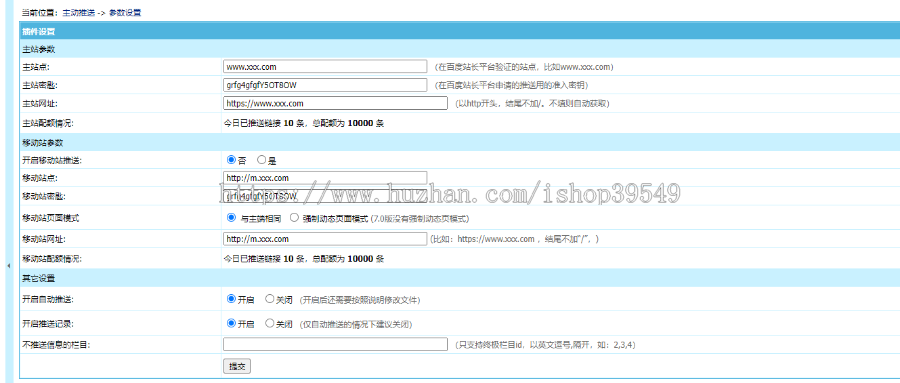Click hint text 在百度站长平台验证的站点
The height and width of the screenshot is (383, 900).
point(524,67)
